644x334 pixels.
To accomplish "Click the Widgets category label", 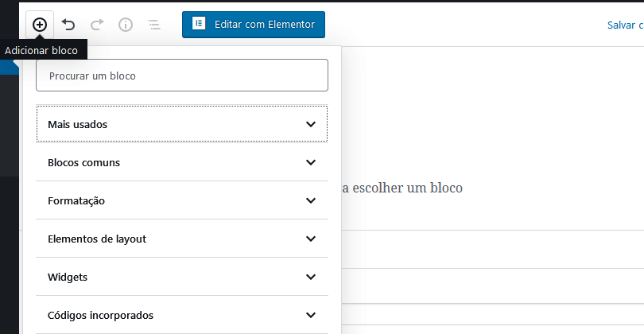I will click(x=68, y=278).
